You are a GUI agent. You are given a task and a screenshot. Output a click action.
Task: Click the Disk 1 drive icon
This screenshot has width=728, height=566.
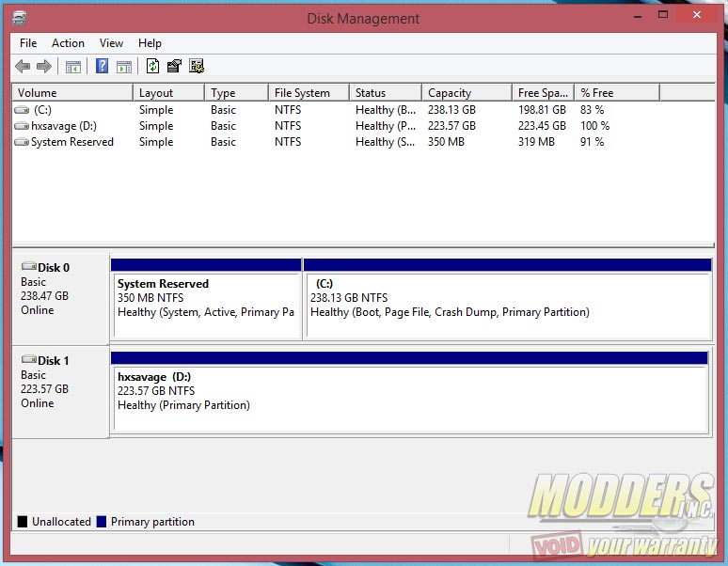[29, 359]
